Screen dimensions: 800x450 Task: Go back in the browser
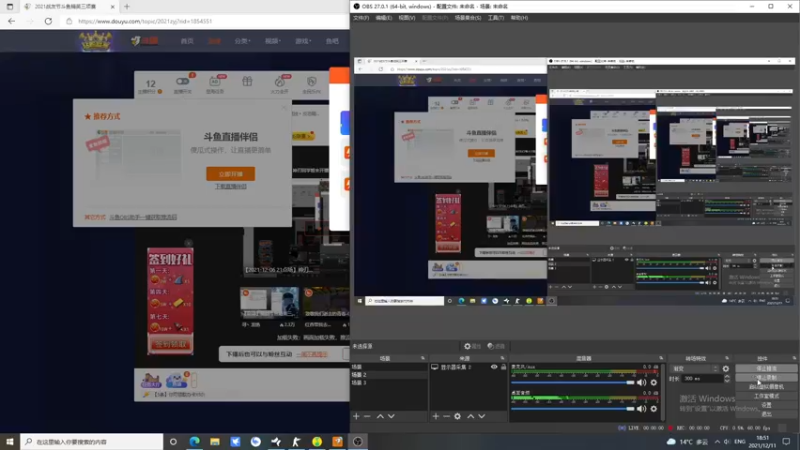pyautogui.click(x=11, y=21)
